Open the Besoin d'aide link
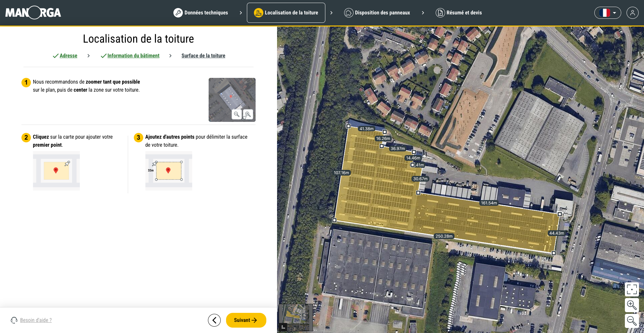This screenshot has width=644, height=333. click(36, 320)
